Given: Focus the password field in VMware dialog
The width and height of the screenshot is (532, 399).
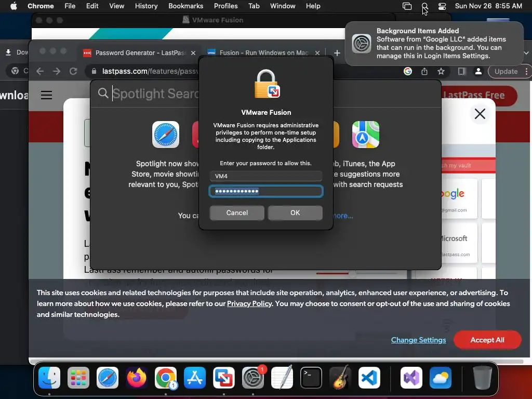Looking at the screenshot, I should coord(265,191).
